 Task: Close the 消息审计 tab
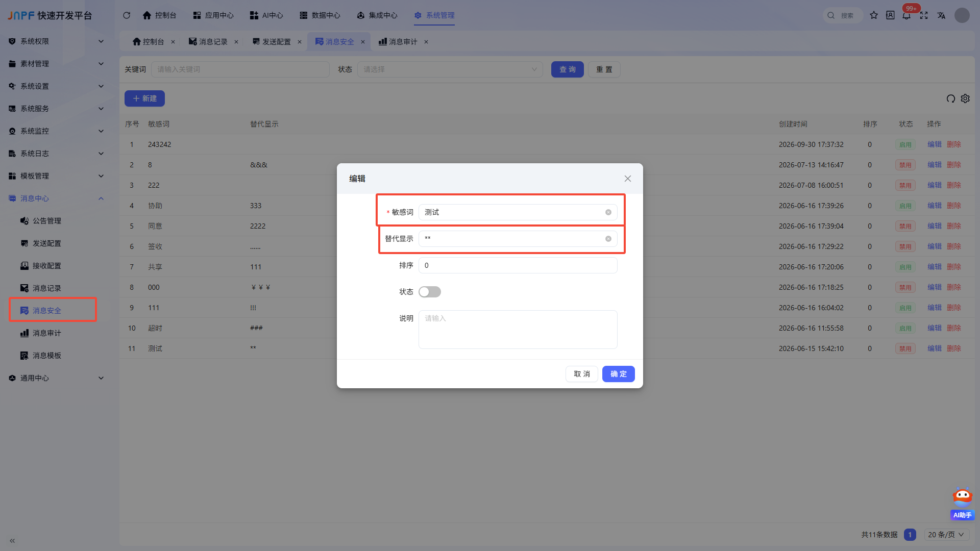(x=426, y=42)
